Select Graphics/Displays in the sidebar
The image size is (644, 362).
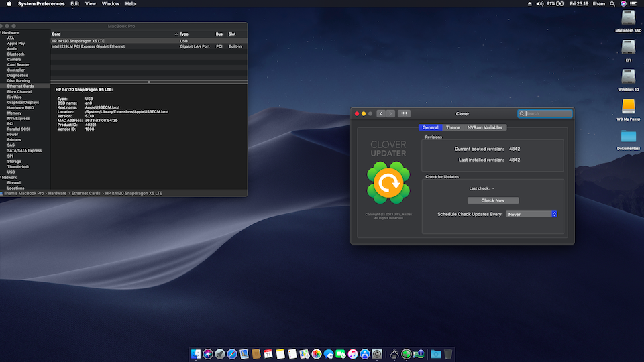[23, 103]
